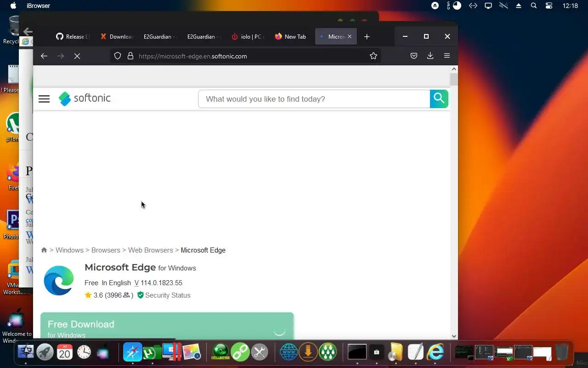Open the Safari compass icon in the dock

pyautogui.click(x=133, y=352)
